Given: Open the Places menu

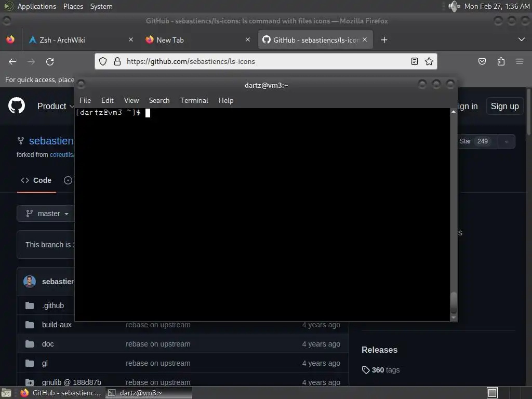Looking at the screenshot, I should click(73, 6).
